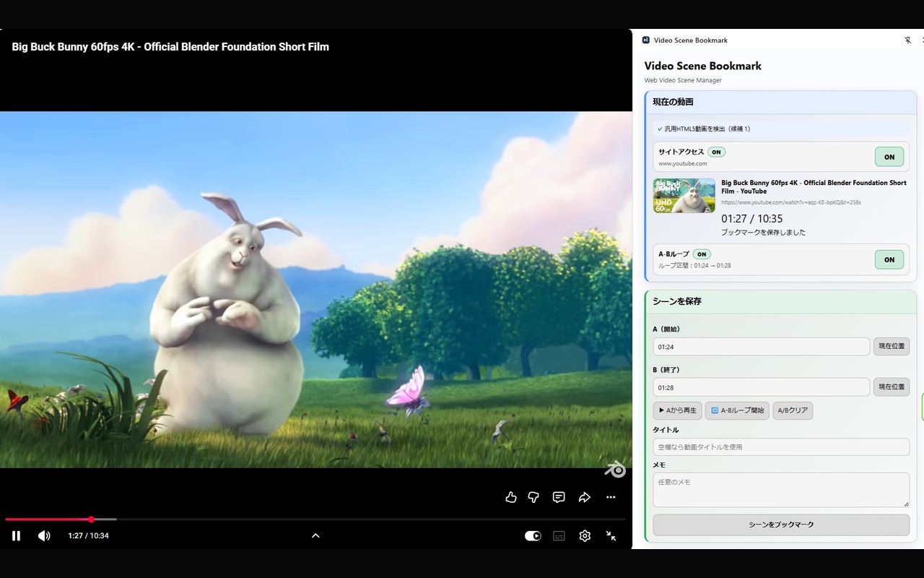Click the 01:27 / 10:35 time text
This screenshot has height=578, width=924.
point(751,218)
